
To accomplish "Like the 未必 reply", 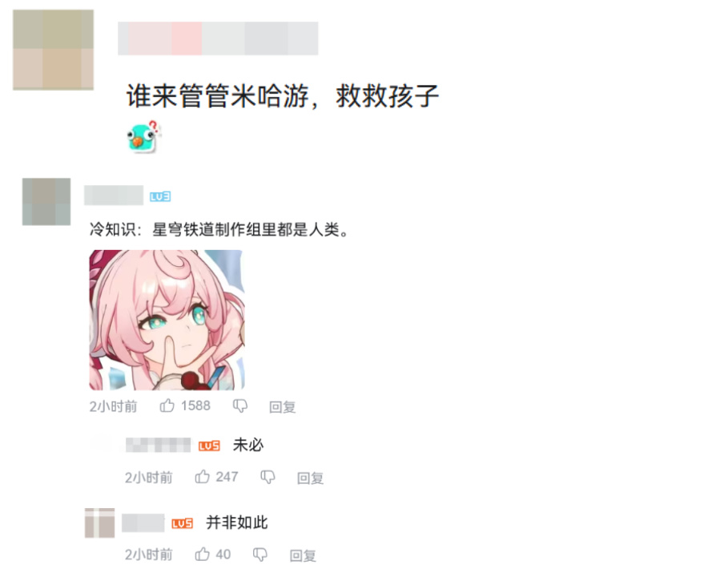I will 202,477.
